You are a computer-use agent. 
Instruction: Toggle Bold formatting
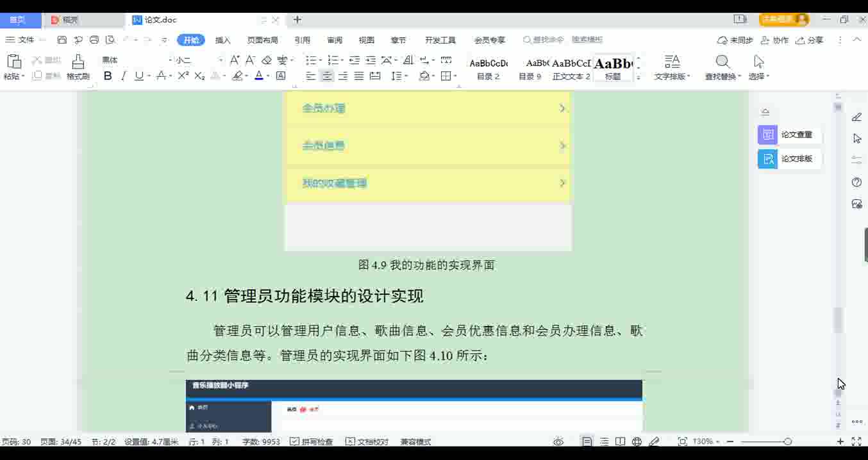108,76
